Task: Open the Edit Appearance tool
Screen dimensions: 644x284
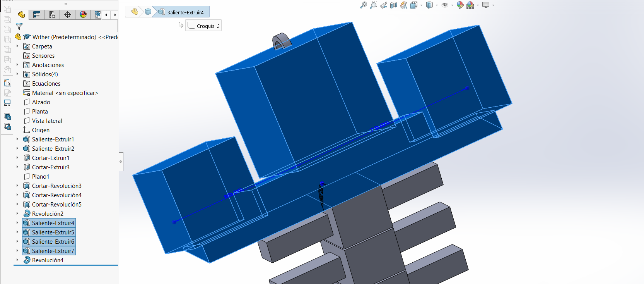Action: [x=460, y=5]
